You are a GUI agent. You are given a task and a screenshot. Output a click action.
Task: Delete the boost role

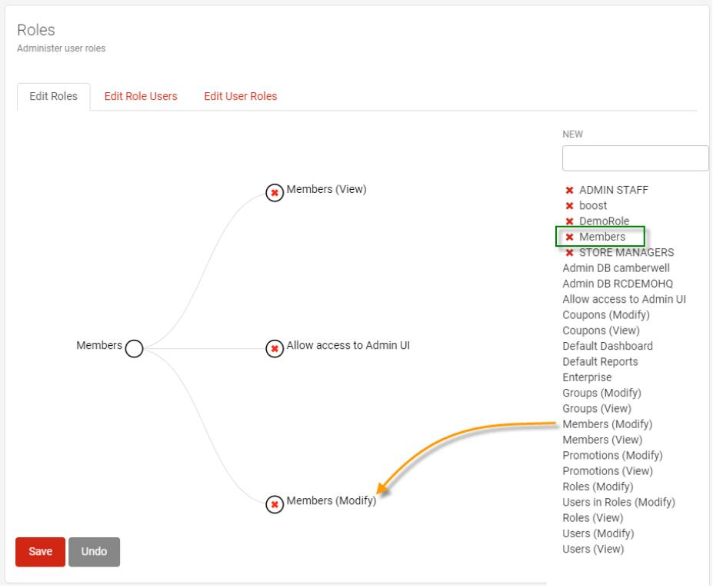tap(569, 206)
